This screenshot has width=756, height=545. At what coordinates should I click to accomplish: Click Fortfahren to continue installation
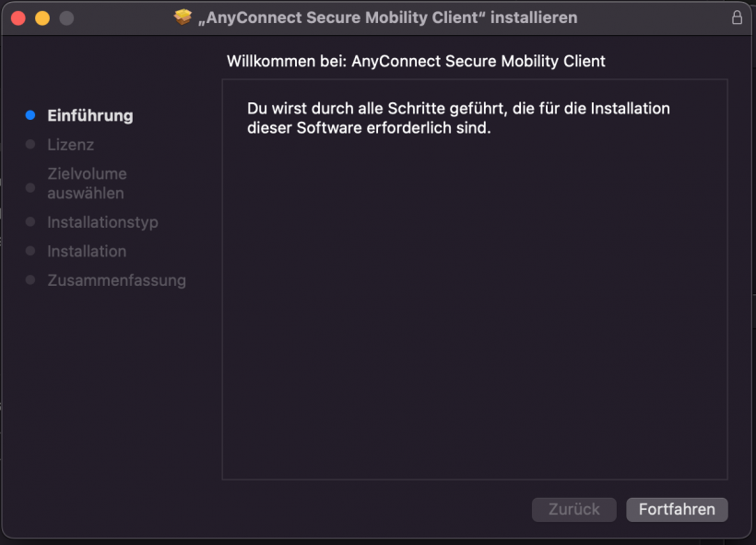677,509
